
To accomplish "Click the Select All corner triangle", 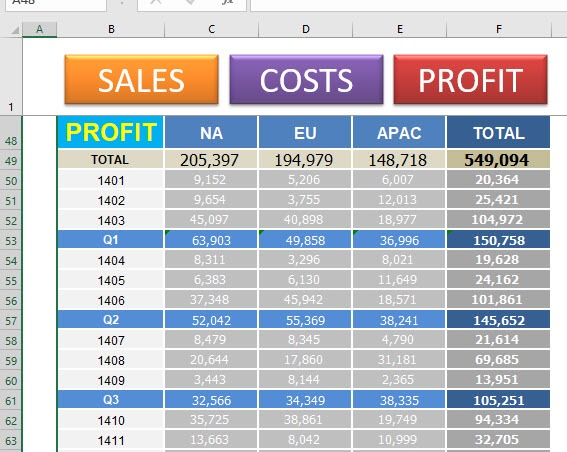I will tap(14, 30).
